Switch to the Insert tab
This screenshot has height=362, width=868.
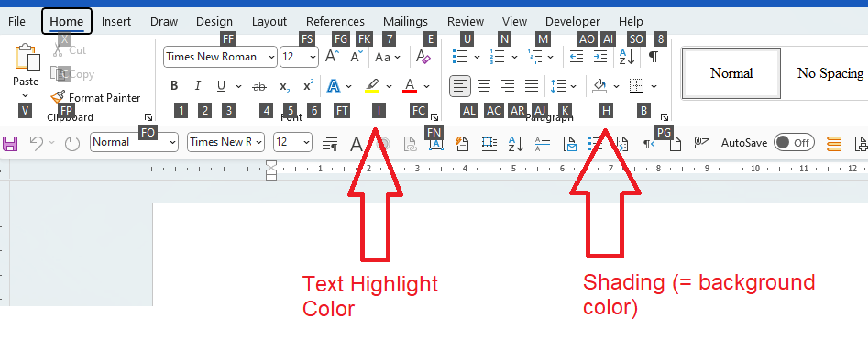tap(116, 22)
